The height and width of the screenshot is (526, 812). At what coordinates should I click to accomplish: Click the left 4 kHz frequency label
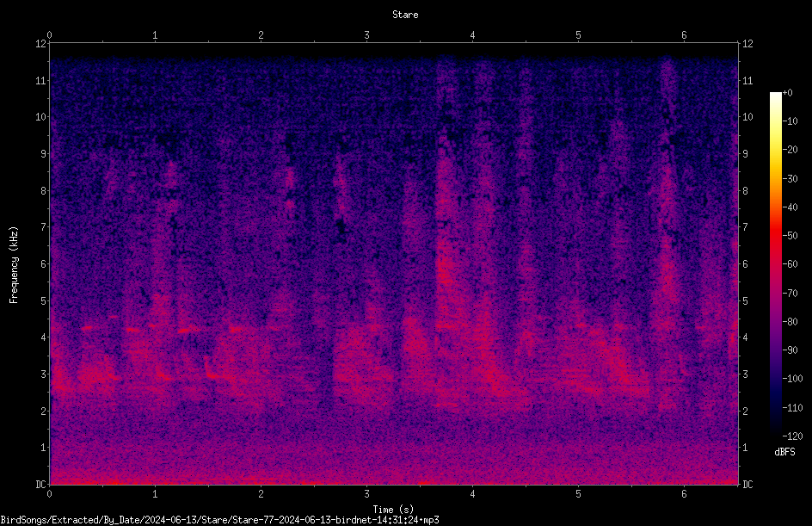[44, 337]
